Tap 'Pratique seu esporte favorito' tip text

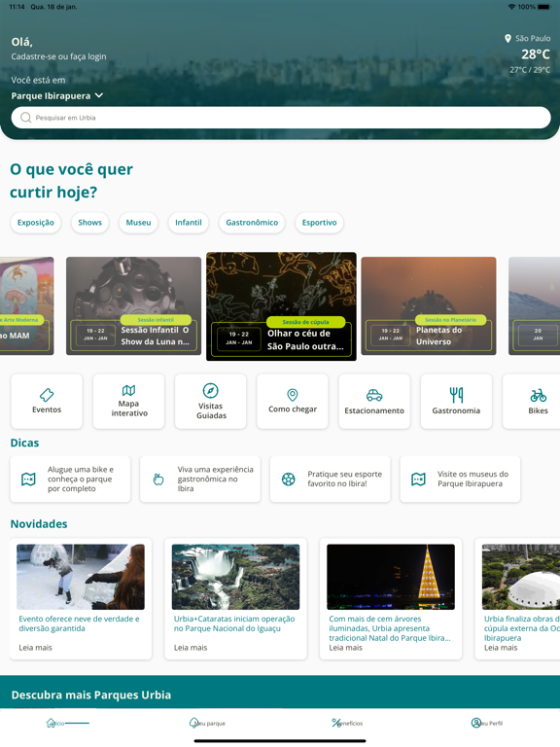coord(345,479)
